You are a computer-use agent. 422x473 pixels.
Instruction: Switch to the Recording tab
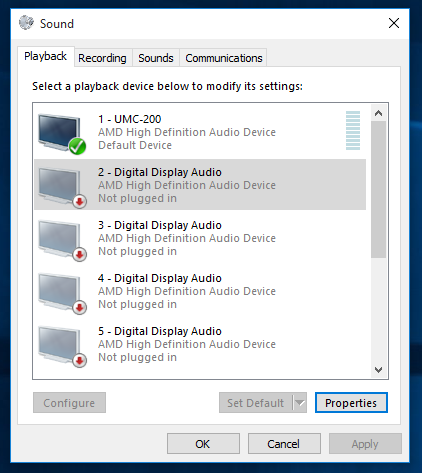pos(102,58)
